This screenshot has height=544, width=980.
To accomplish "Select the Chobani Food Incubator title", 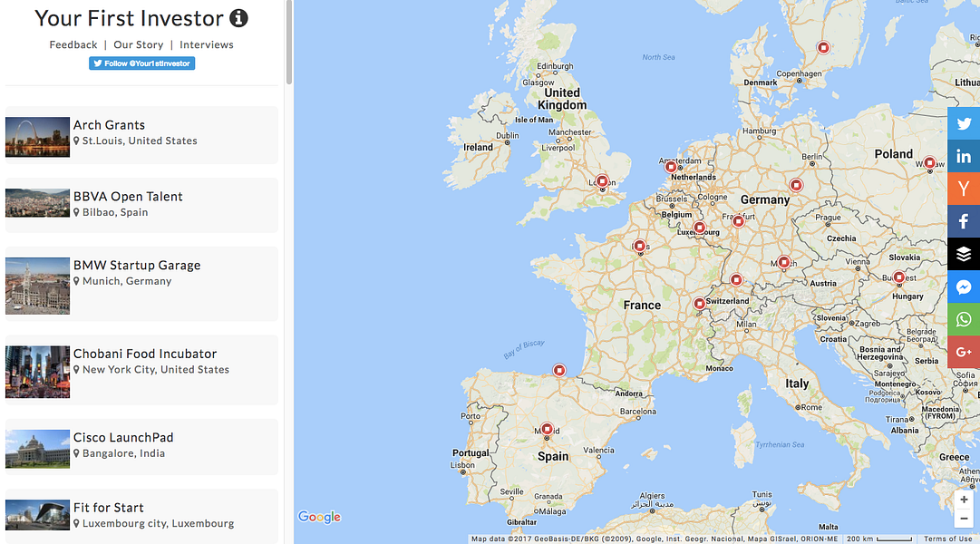I will (x=145, y=354).
